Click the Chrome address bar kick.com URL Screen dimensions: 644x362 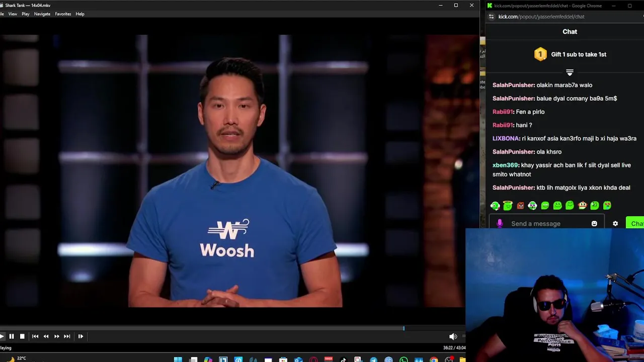click(541, 17)
